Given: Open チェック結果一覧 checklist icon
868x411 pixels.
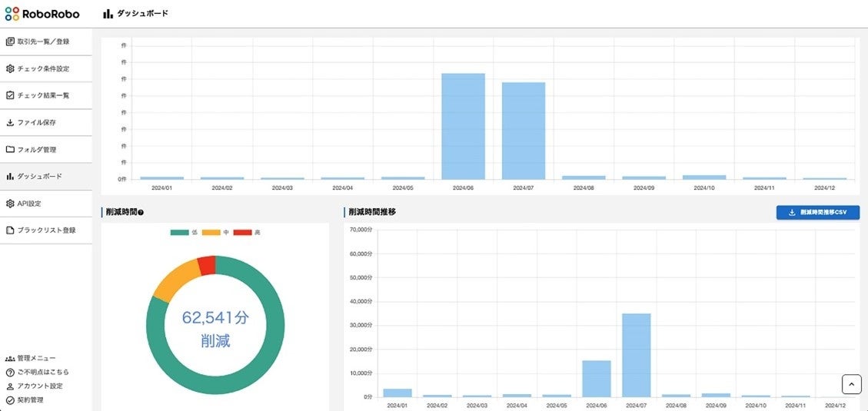Looking at the screenshot, I should [x=10, y=95].
